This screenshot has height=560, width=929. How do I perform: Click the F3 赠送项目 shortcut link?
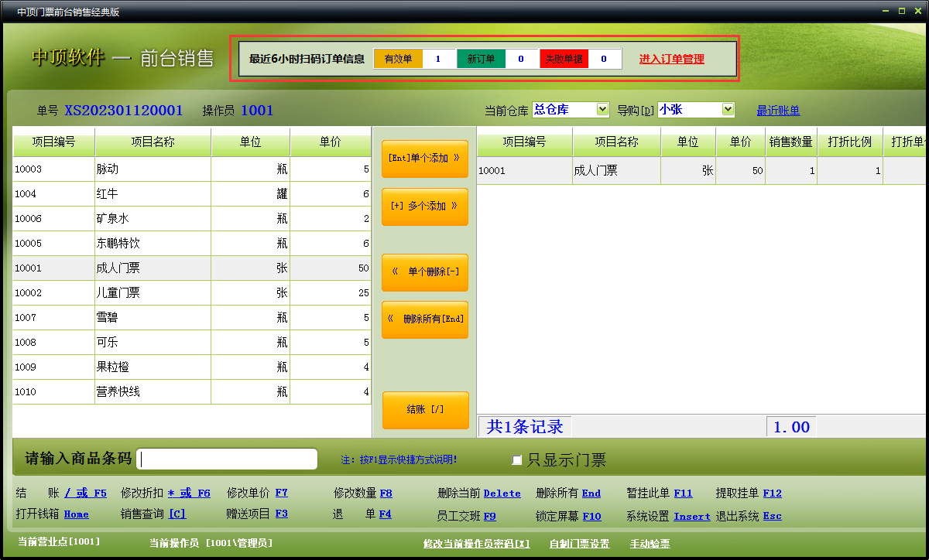tap(281, 514)
